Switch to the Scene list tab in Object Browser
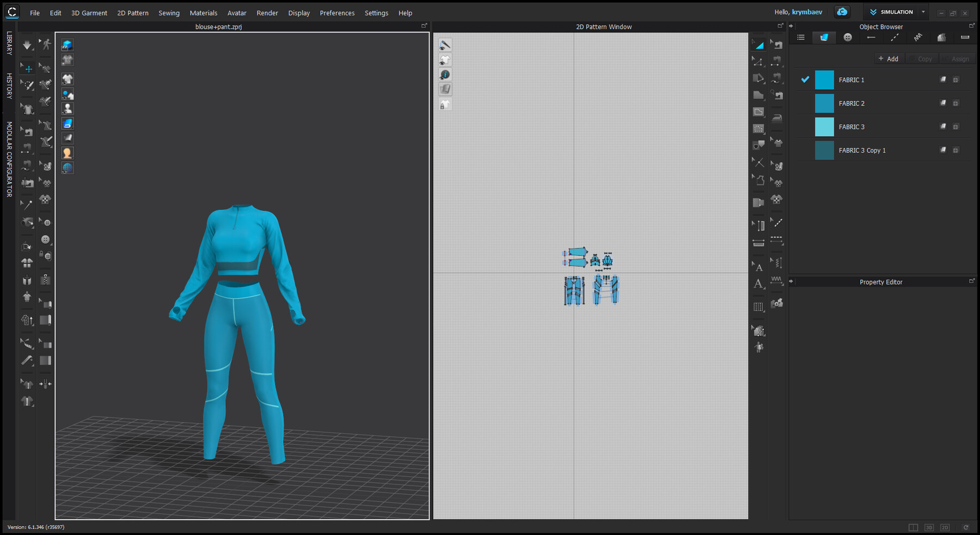This screenshot has width=980, height=535. click(x=801, y=38)
